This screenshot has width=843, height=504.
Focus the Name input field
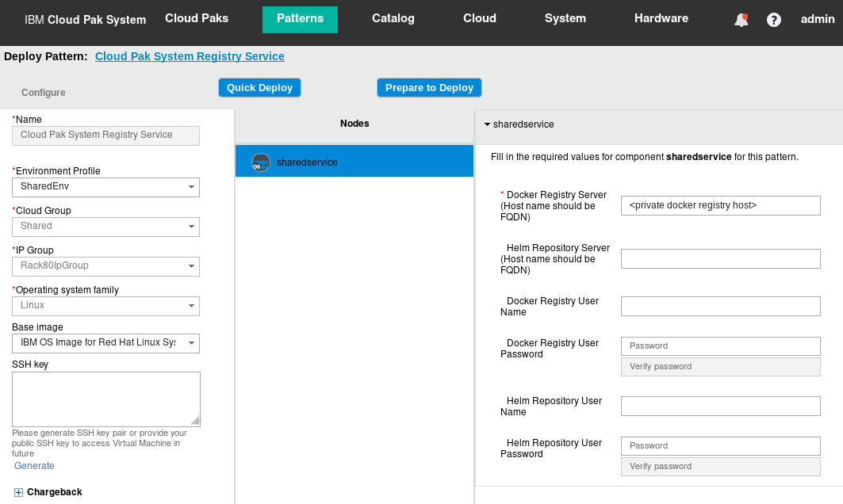pyautogui.click(x=106, y=136)
